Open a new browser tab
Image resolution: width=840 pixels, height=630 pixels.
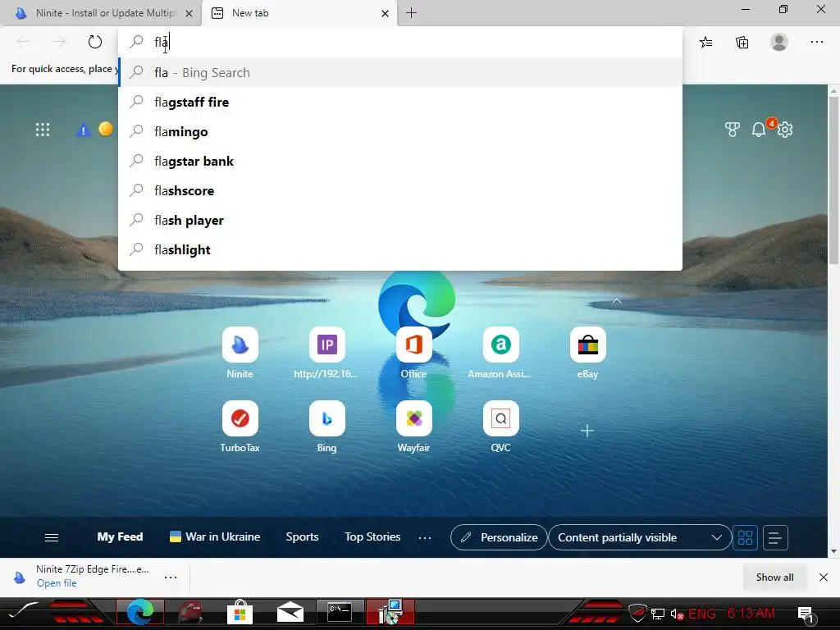point(412,13)
